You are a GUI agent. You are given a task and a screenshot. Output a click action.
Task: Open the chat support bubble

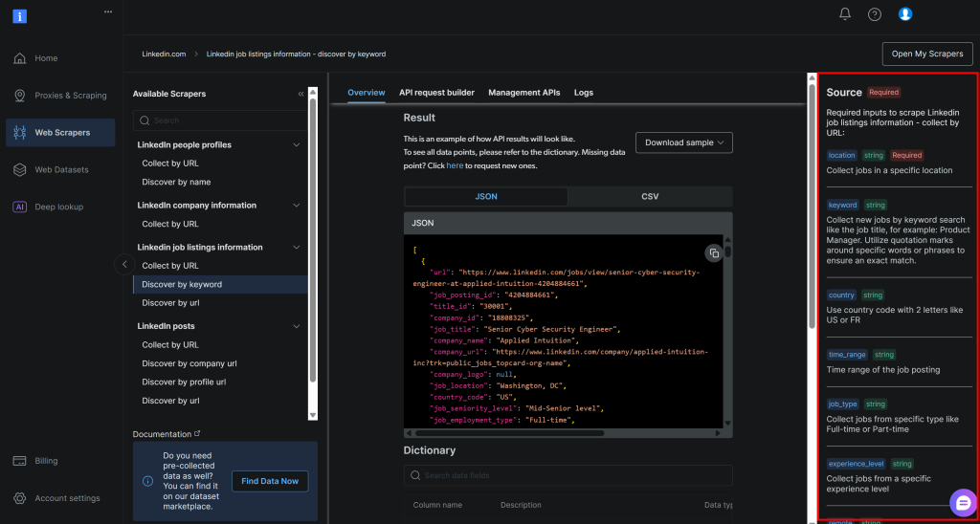click(963, 502)
